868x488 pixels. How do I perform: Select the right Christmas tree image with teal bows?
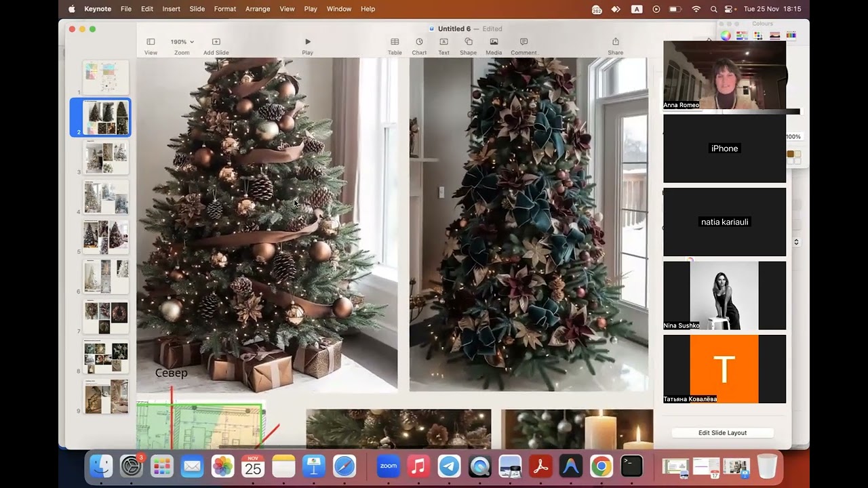(x=528, y=225)
